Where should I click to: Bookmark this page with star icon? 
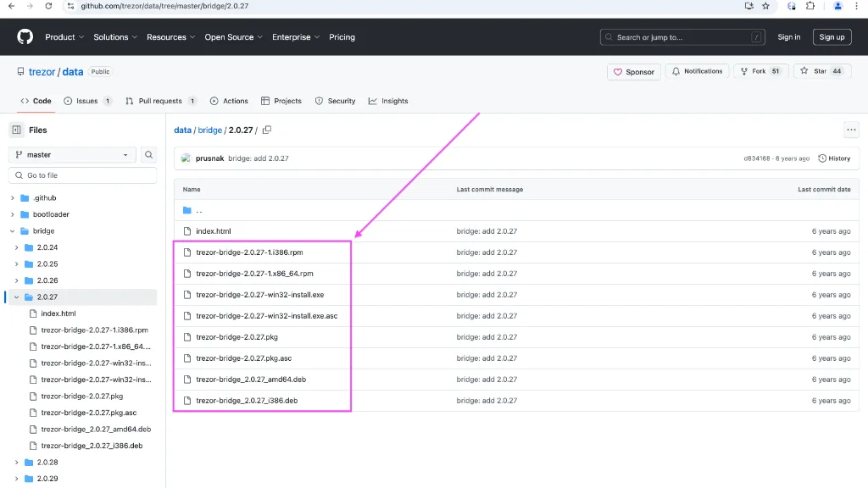point(765,6)
